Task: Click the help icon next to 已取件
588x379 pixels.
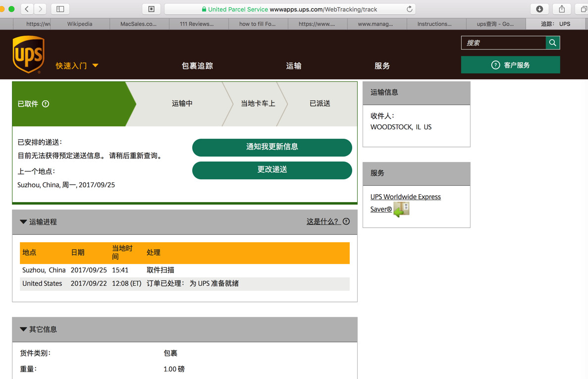Action: [x=46, y=104]
